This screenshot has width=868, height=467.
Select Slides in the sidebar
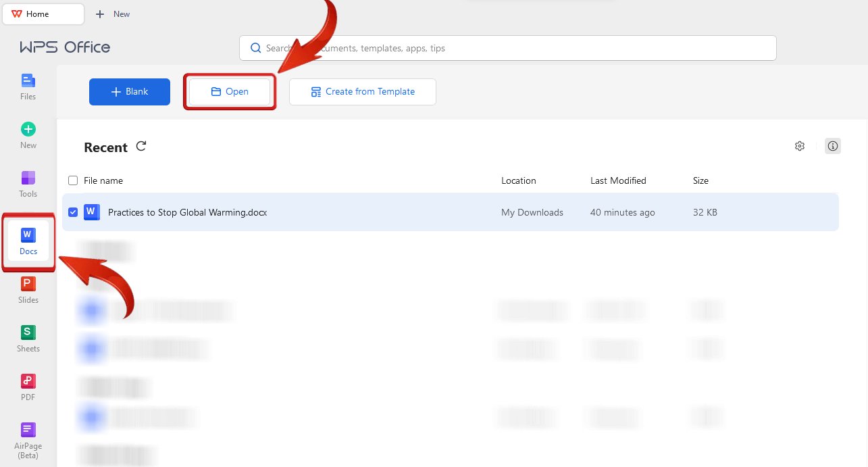click(28, 290)
